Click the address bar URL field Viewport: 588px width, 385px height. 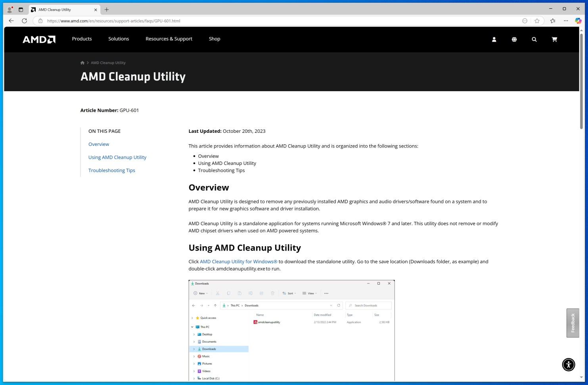278,21
